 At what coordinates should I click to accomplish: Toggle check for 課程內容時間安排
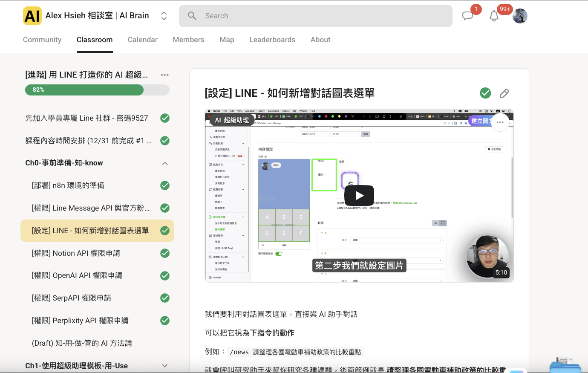tap(165, 141)
